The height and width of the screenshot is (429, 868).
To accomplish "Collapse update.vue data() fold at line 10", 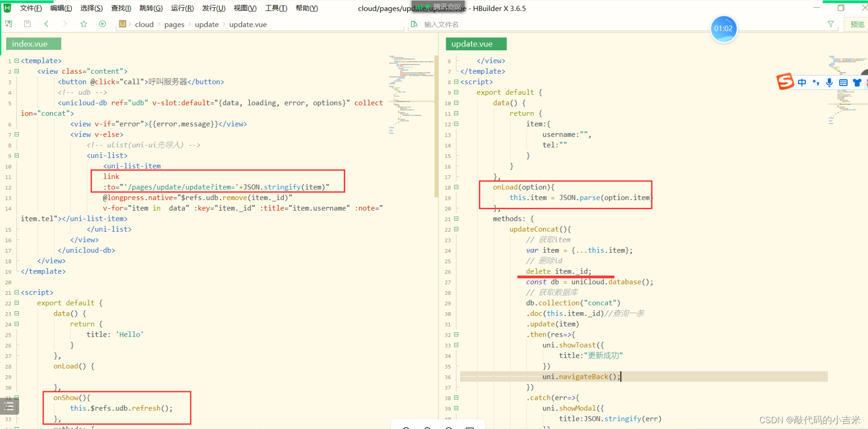I will [x=456, y=103].
